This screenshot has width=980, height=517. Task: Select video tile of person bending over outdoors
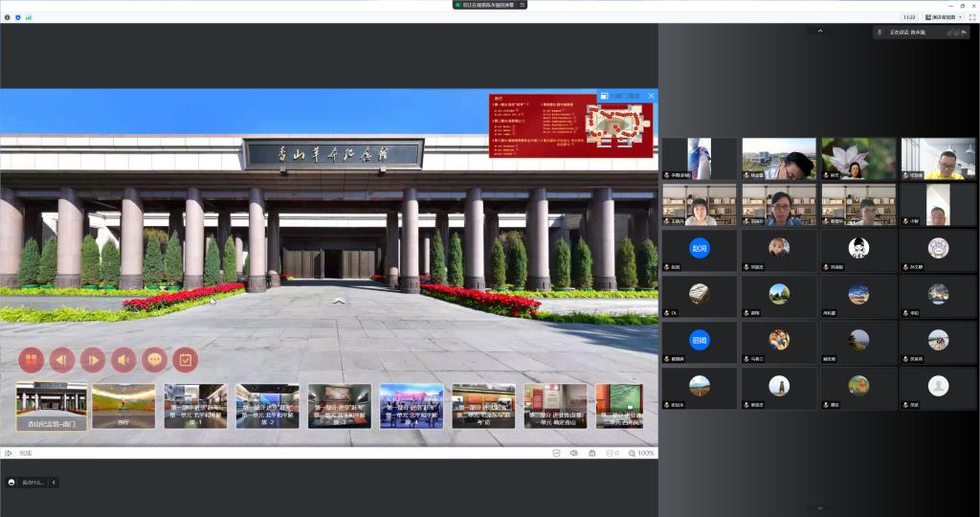tap(779, 159)
